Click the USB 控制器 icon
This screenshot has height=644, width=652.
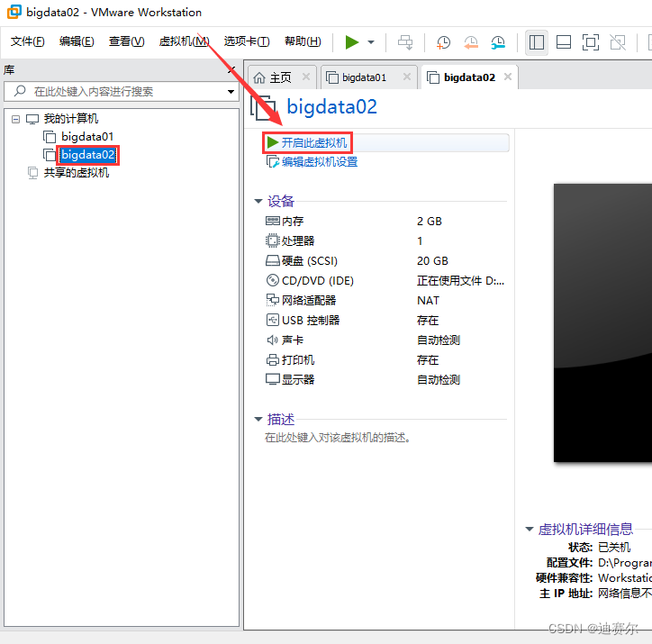272,320
